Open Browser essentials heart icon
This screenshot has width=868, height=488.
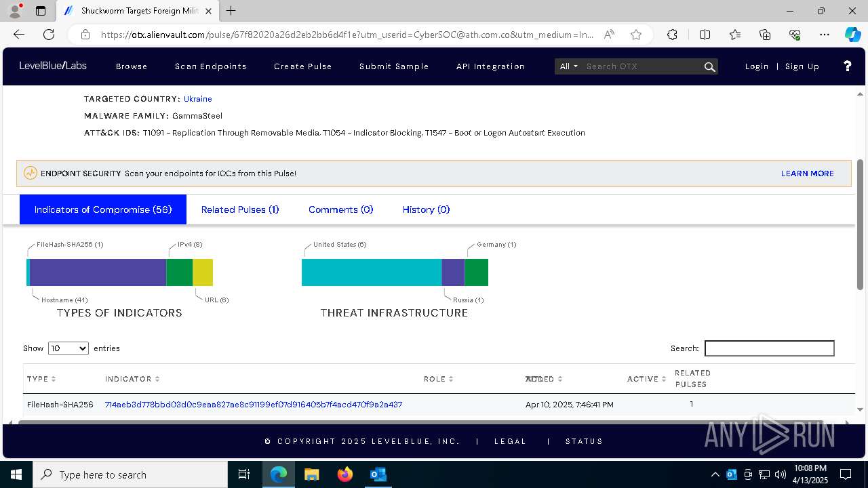795,35
